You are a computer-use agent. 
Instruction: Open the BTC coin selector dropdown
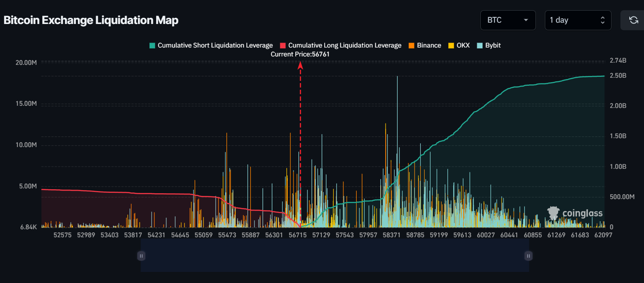coord(507,20)
